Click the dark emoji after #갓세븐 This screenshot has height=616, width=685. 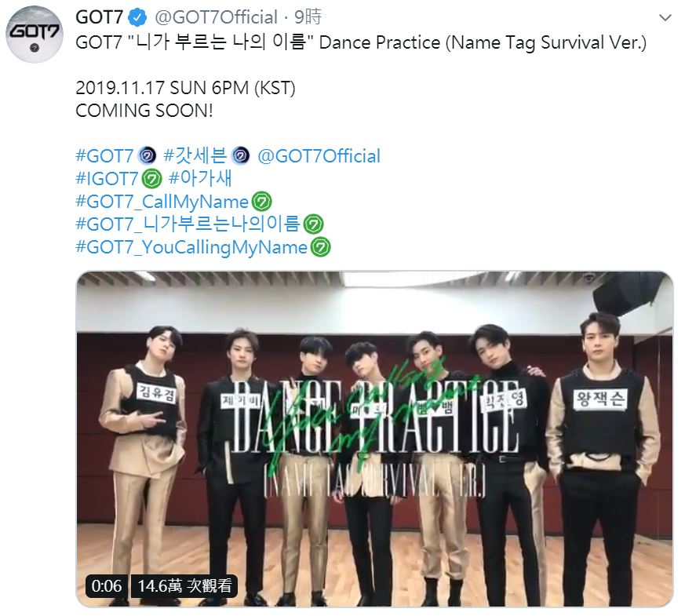tap(240, 155)
